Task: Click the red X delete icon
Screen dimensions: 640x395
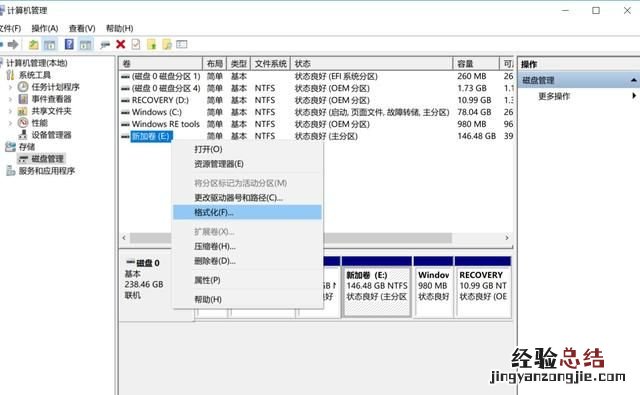Action: pyautogui.click(x=120, y=44)
